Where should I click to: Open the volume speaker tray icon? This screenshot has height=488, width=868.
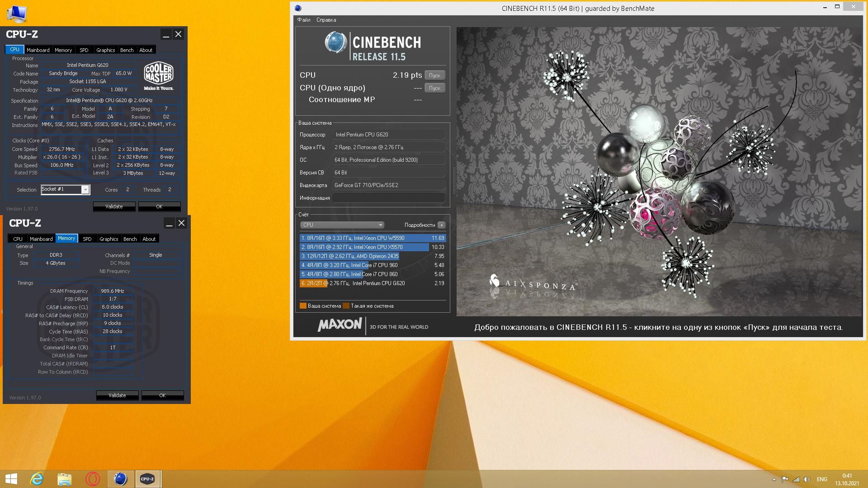(x=807, y=479)
